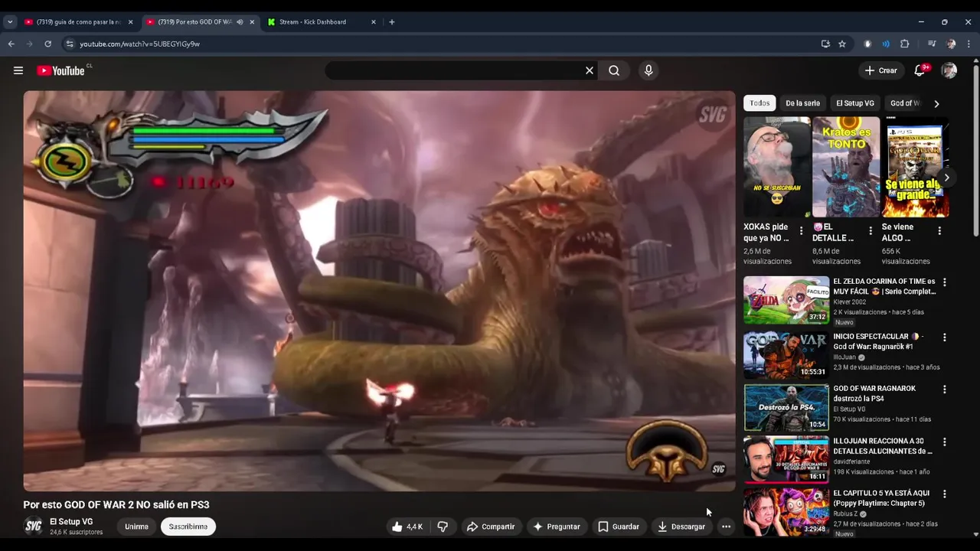Open the Ragnarök 10:55:31 thumbnail
The width and height of the screenshot is (980, 551).
point(786,355)
